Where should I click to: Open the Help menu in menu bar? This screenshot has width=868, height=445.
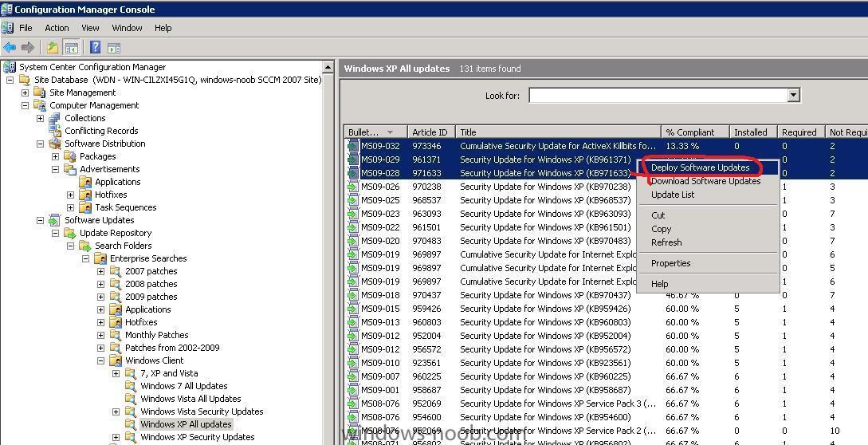tap(163, 28)
